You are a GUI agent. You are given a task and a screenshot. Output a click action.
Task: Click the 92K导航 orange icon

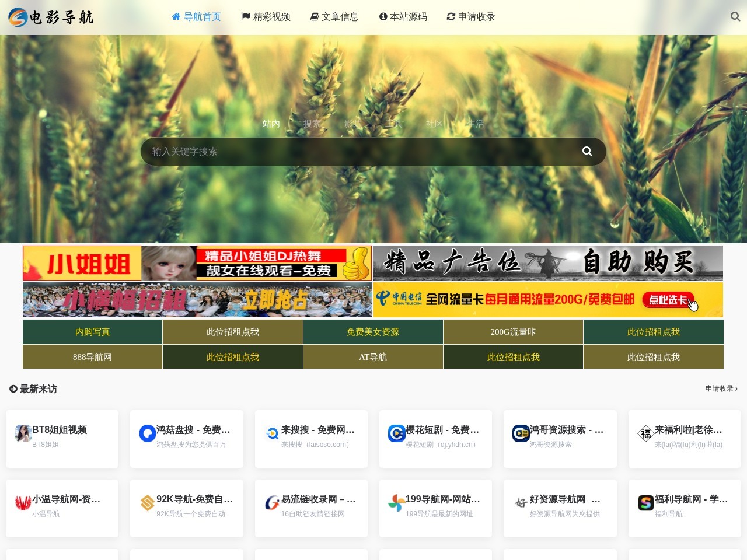click(x=148, y=503)
